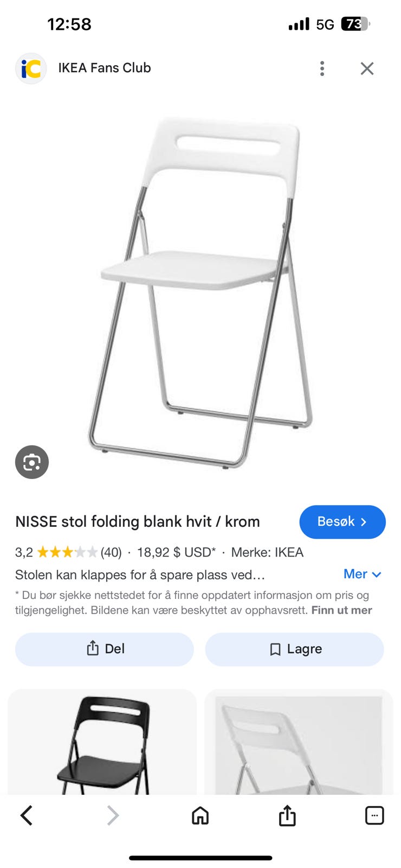Open the browser tabs menu icon

374,815
